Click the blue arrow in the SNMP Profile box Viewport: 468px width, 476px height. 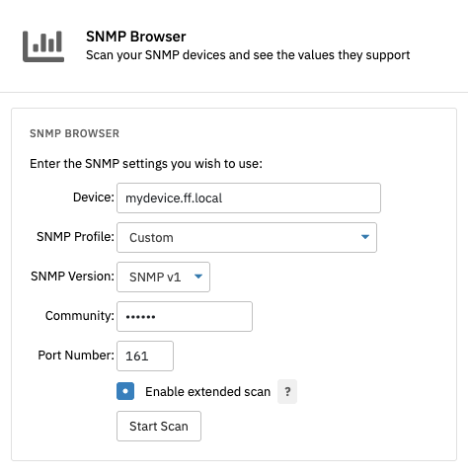[x=365, y=237]
